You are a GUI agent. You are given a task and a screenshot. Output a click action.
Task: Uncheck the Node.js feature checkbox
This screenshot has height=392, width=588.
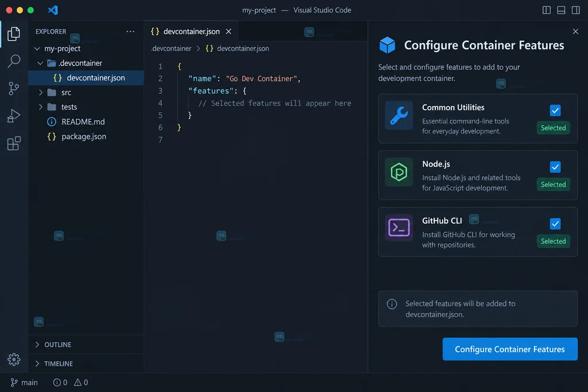point(555,167)
